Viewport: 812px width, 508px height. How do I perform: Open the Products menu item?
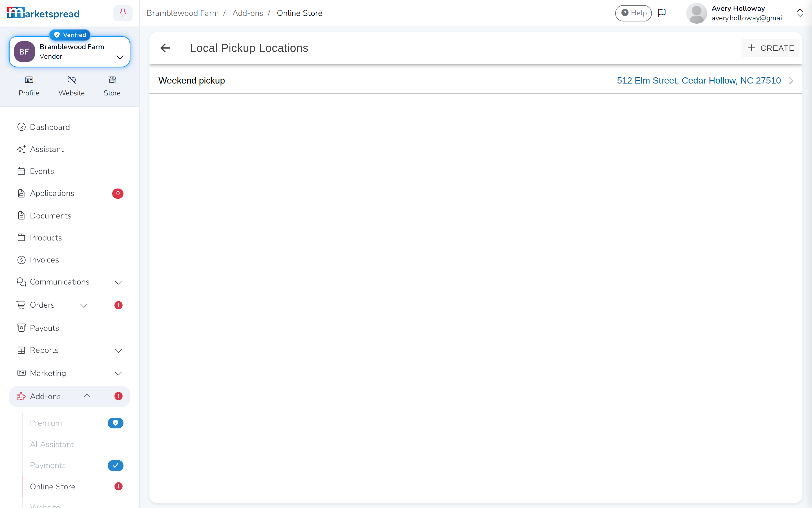tap(69, 238)
